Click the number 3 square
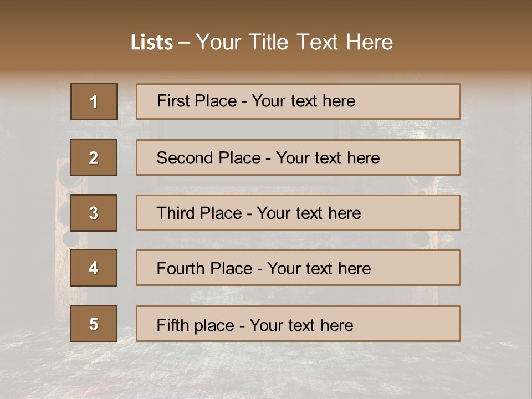This screenshot has height=399, width=532. (94, 213)
